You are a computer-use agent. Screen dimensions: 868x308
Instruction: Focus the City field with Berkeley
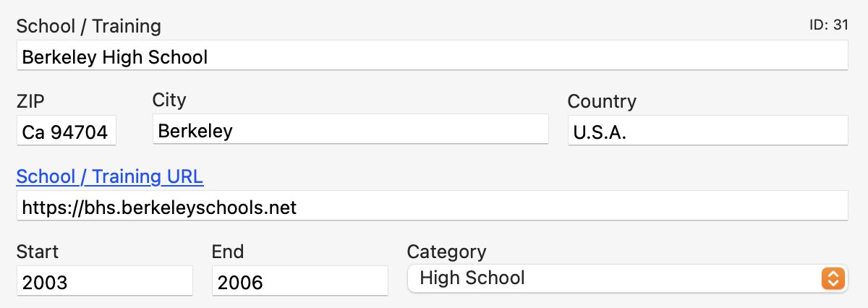click(x=350, y=131)
